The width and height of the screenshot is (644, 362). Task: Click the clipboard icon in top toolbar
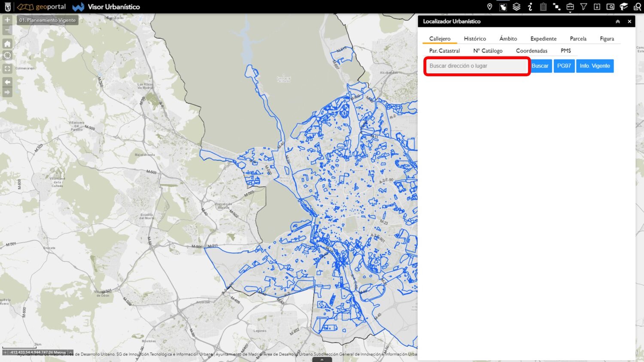click(543, 7)
